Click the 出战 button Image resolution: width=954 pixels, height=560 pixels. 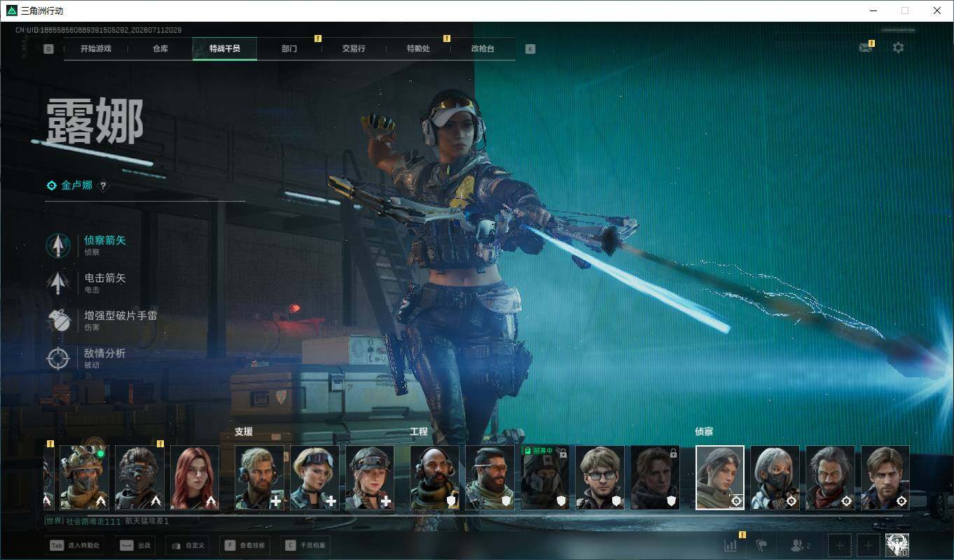[x=134, y=545]
